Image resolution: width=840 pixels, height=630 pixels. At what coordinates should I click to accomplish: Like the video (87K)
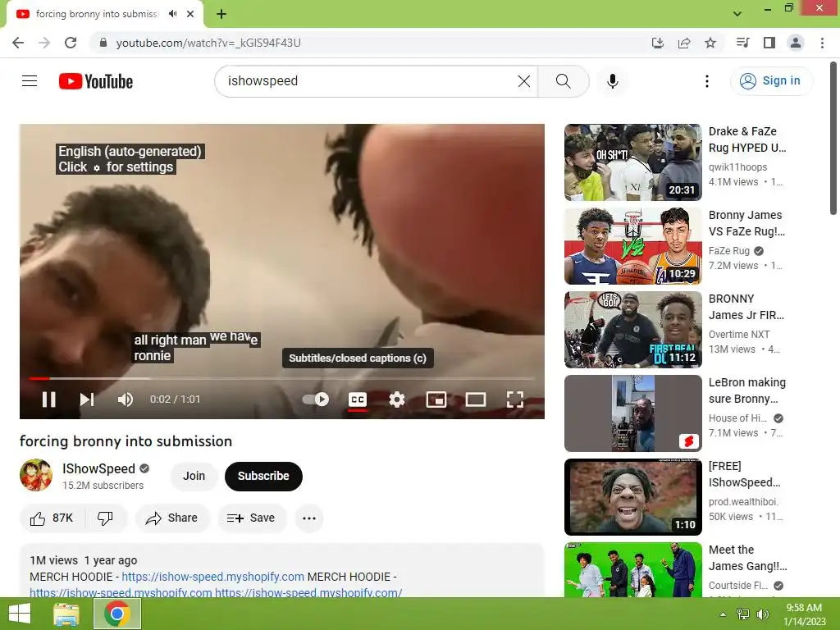click(52, 518)
